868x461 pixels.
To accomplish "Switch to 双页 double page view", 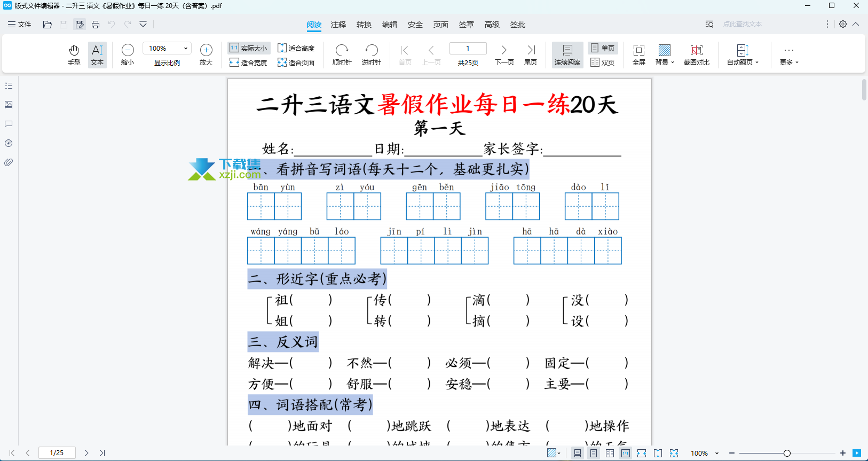I will [x=603, y=62].
